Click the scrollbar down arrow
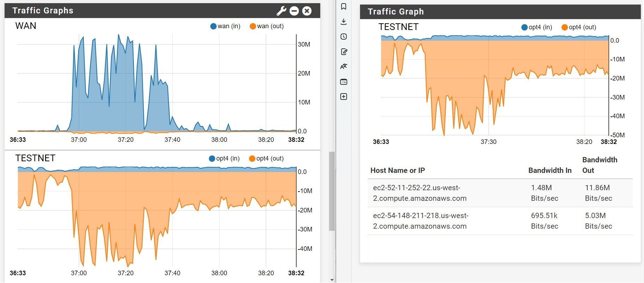 332,280
